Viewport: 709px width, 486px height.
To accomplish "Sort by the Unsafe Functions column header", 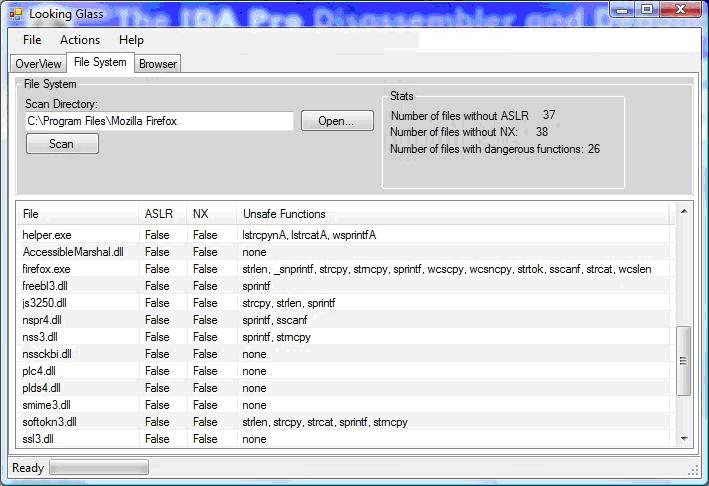I will [453, 214].
